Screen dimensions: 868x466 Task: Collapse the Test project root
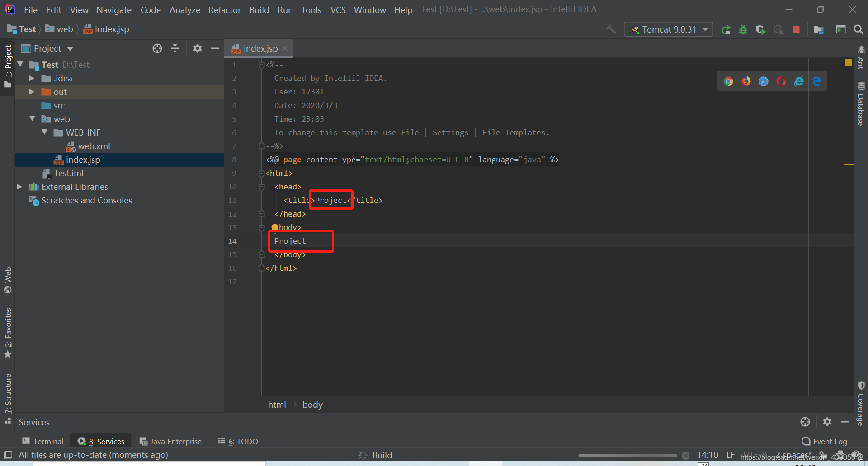(x=20, y=65)
